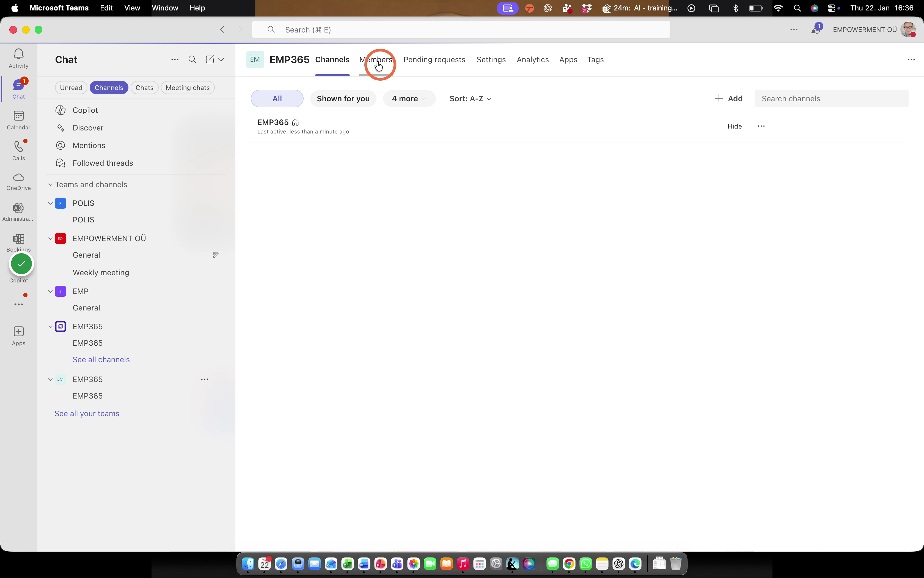Screen dimensions: 924x578
Task: Click See all channels link
Action: 101,360
